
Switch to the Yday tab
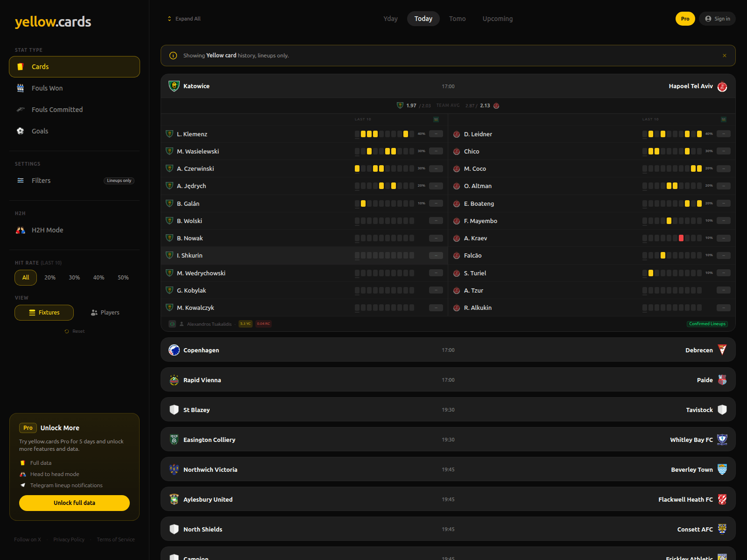coord(391,19)
